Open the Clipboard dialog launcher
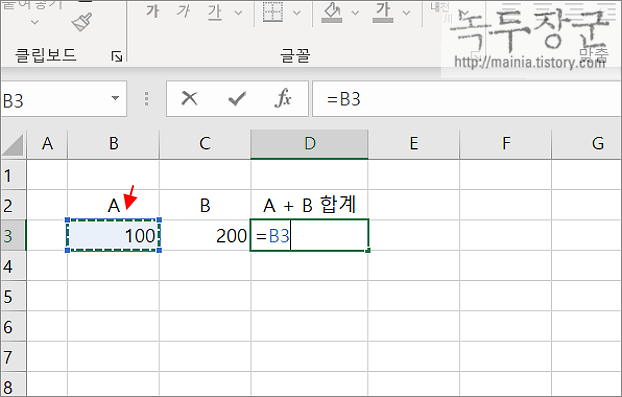Screen dimensions: 622x397 point(117,56)
